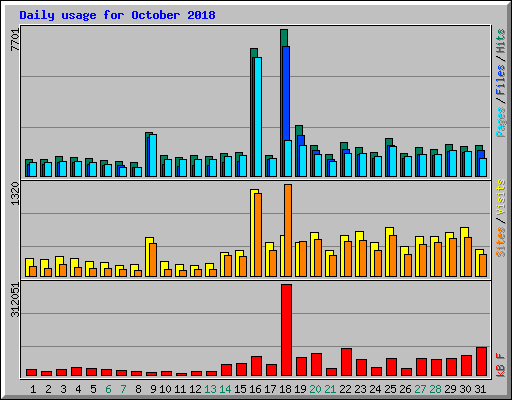Viewport: 512px width, 400px height.
Task: Select day label "5" on the x-axis
Action: point(93,389)
